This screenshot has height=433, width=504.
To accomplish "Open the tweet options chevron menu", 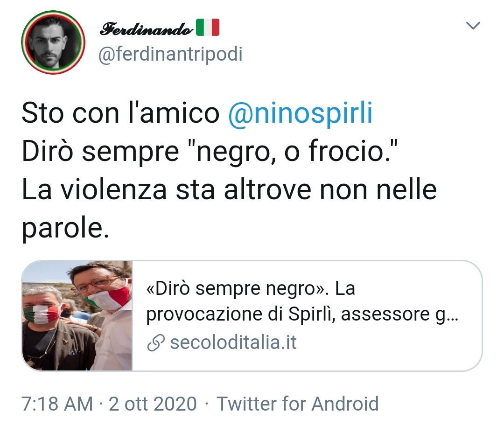I will [473, 26].
